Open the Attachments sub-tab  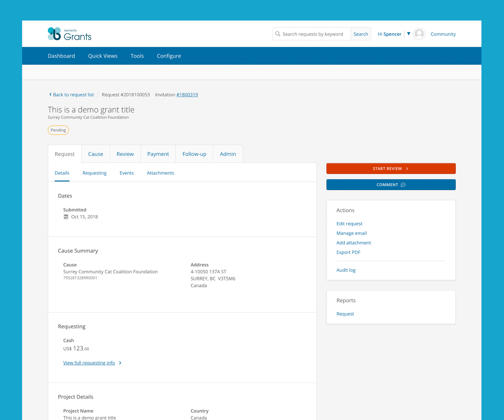pyautogui.click(x=160, y=173)
